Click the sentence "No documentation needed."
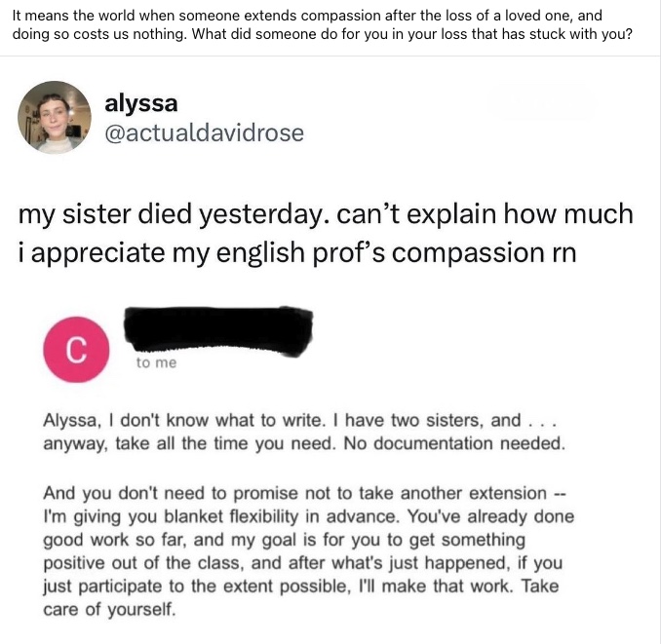This screenshot has width=661, height=644. pos(454,443)
